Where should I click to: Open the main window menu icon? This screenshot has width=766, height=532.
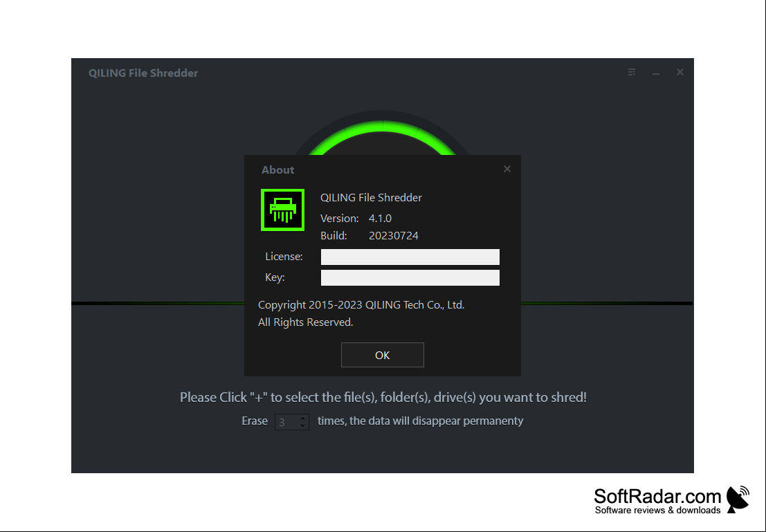coord(632,73)
